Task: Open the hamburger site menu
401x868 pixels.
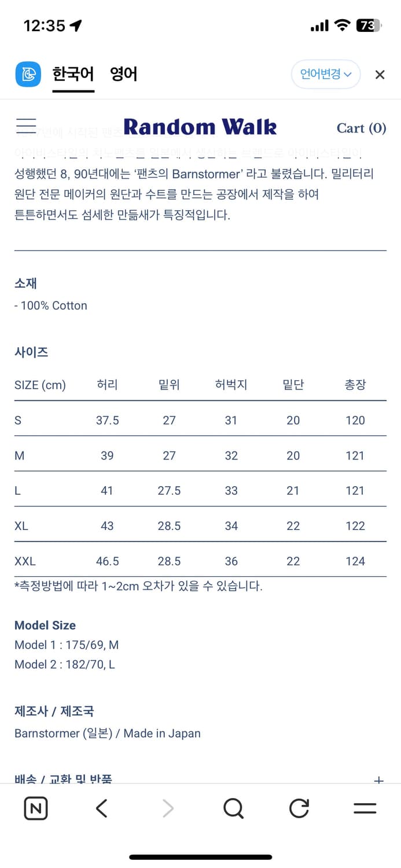Action: pos(26,126)
